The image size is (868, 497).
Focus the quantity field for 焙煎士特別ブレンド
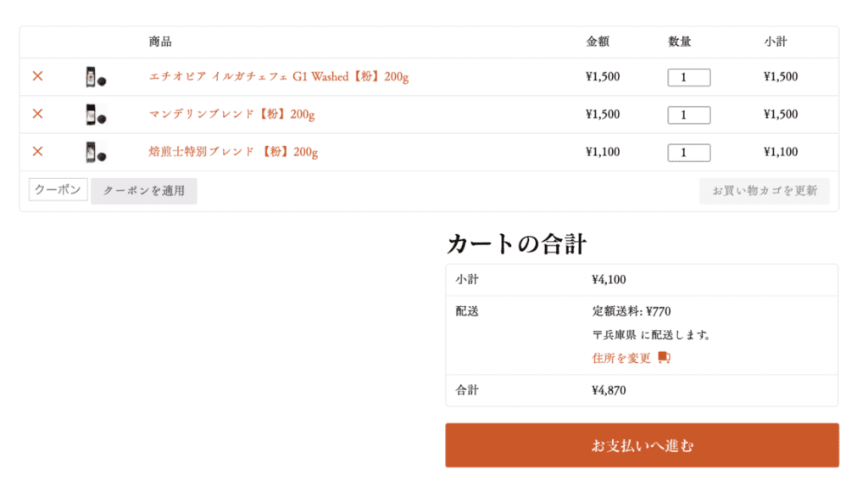[688, 153]
